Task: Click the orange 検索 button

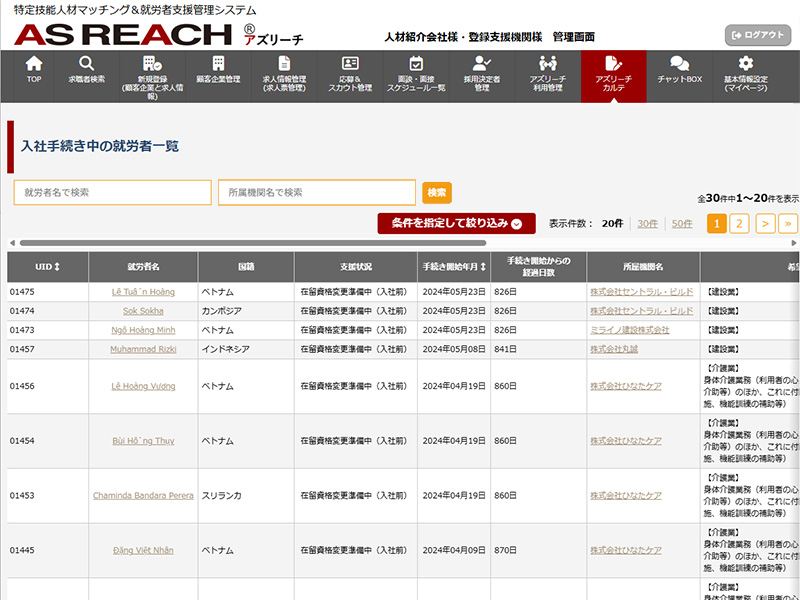Action: click(437, 192)
